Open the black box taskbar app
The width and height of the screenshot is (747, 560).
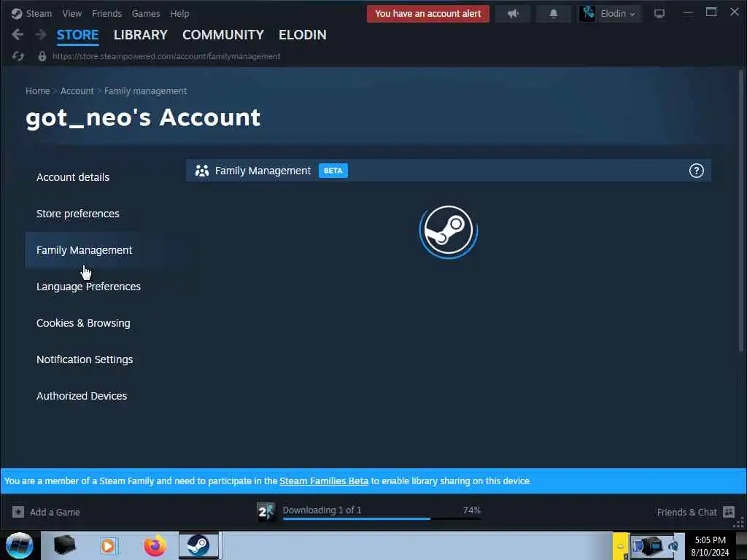pos(65,545)
